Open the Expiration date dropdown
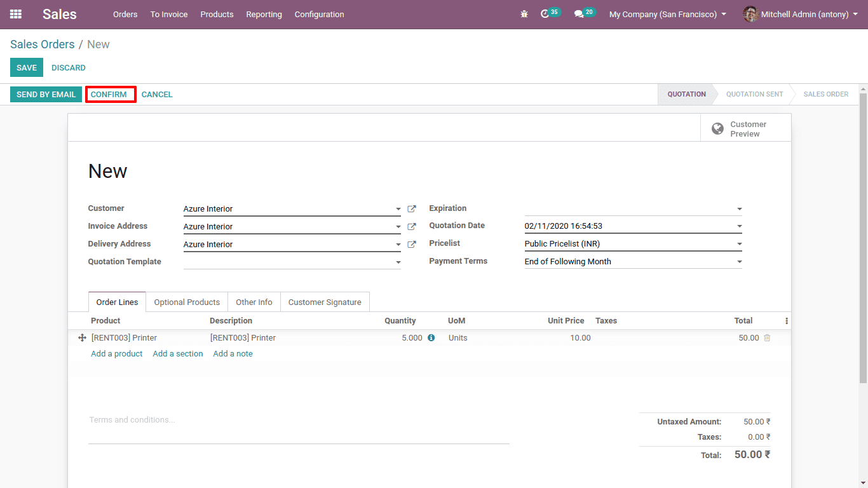Image resolution: width=868 pixels, height=488 pixels. (739, 209)
